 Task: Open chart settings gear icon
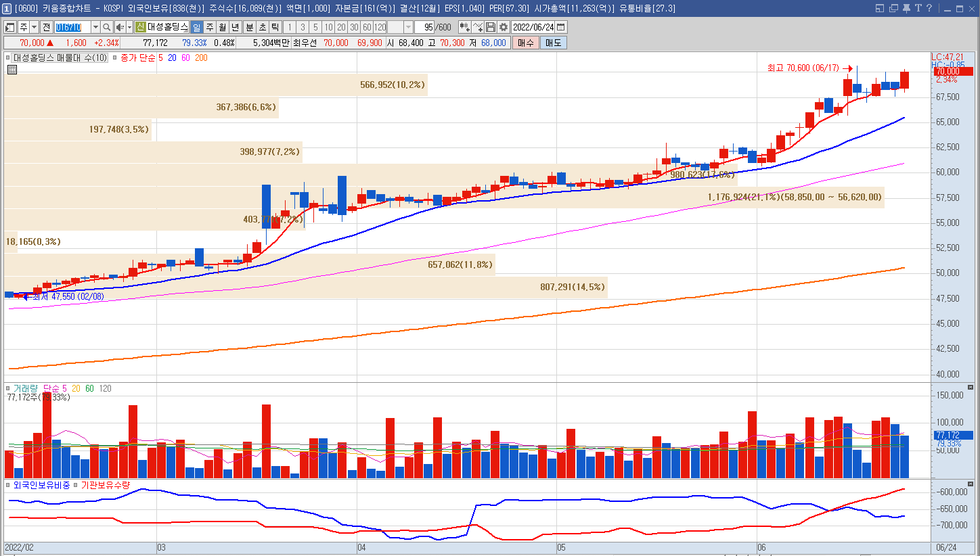504,27
